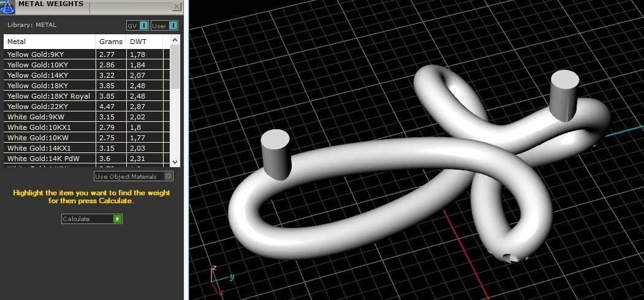
Task: Click the 1,78 DWT value
Action: point(138,54)
